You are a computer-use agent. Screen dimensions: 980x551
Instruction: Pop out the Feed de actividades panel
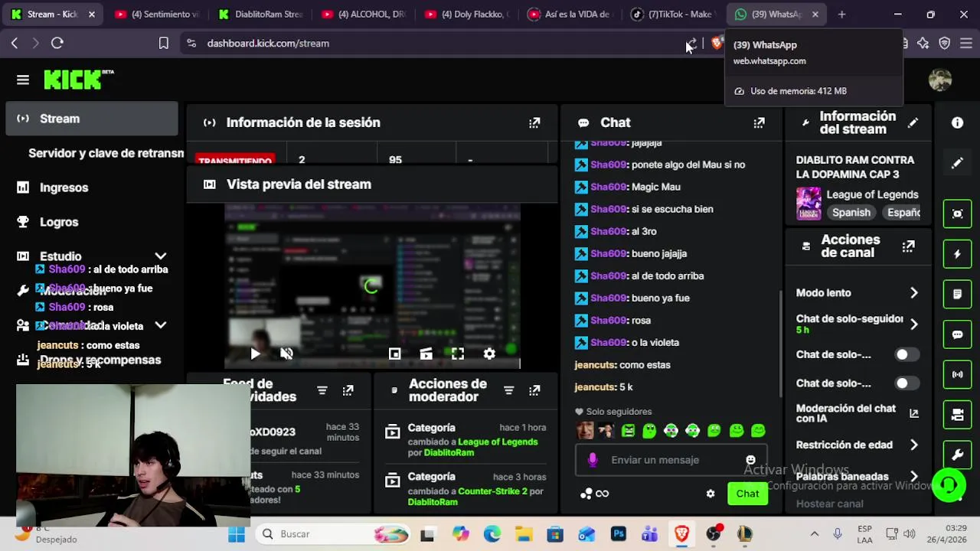point(348,390)
